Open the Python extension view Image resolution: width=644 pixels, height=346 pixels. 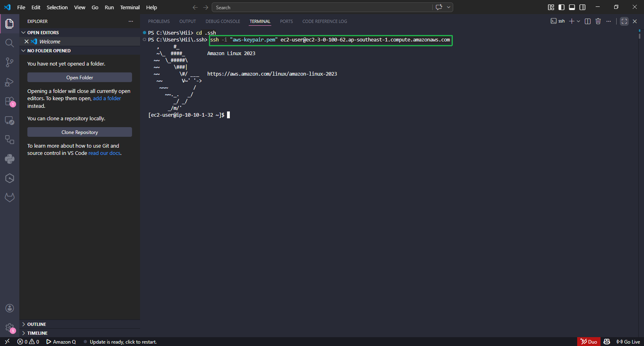click(10, 159)
